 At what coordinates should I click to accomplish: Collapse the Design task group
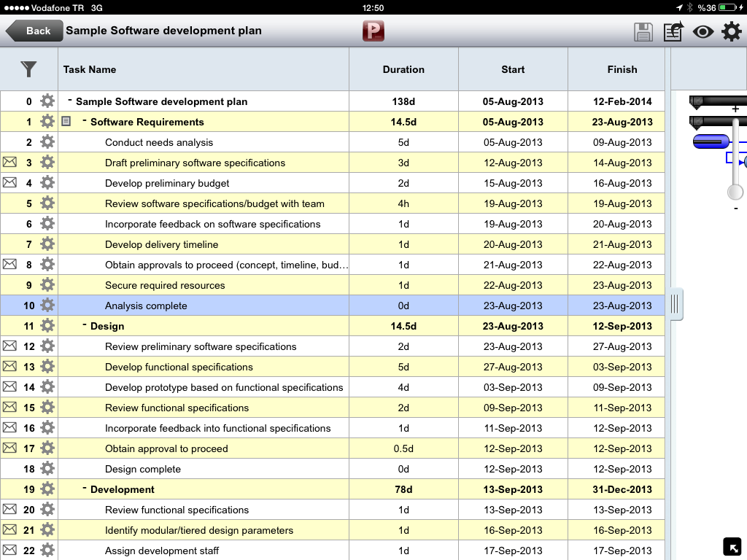[x=85, y=325]
